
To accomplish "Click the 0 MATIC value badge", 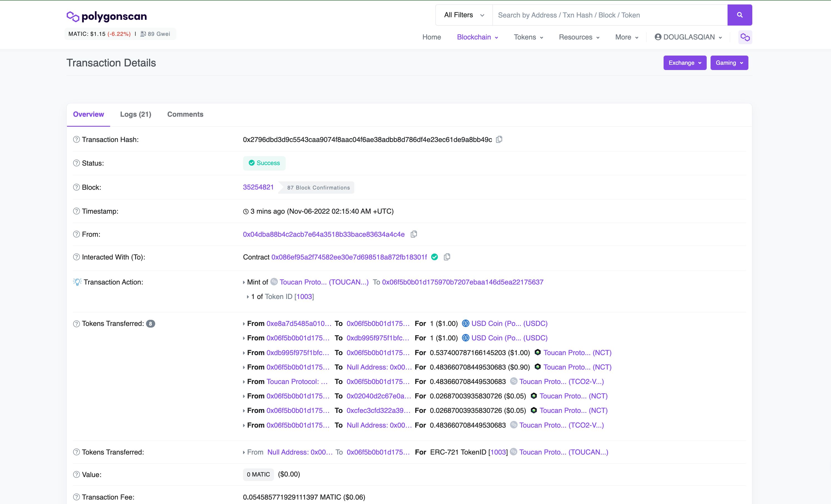I will tap(258, 474).
